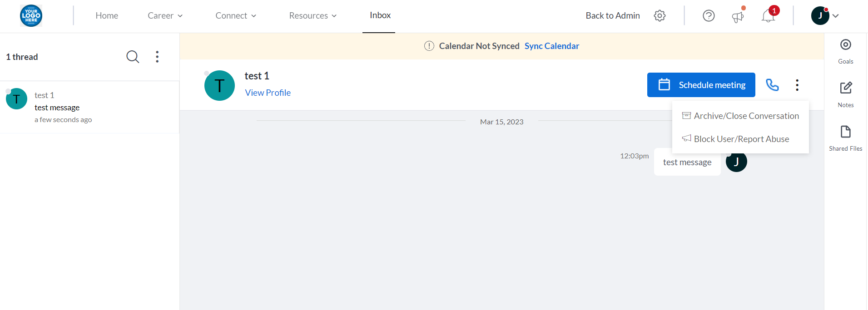Click Back to Admin link
This screenshot has height=310, width=868.
pos(613,15)
